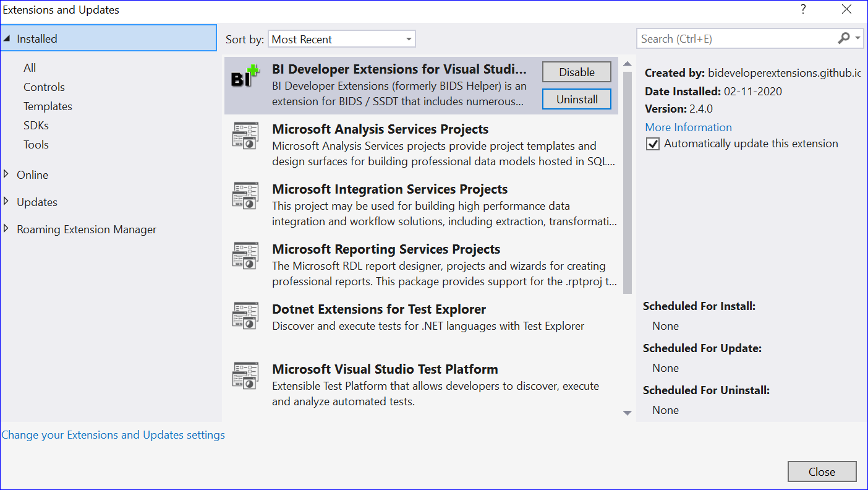The image size is (868, 490).
Task: Click the Microsoft Analysis Services Projects icon
Action: coord(245,135)
